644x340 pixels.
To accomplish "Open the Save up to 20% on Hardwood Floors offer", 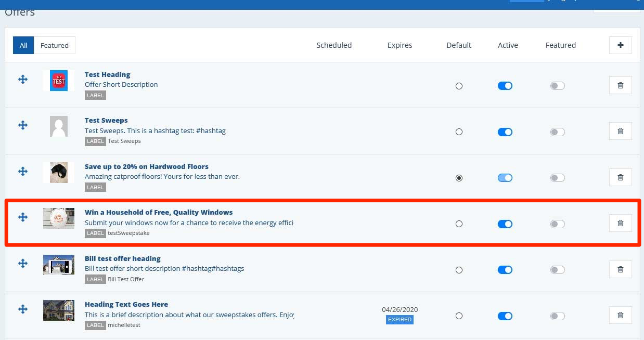I will tap(146, 166).
